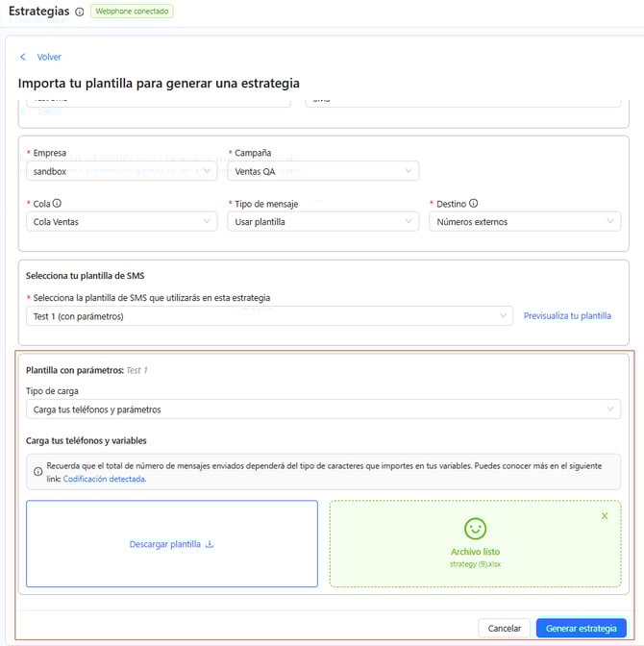Click the info icon next to Destino
644x646 pixels.
pyautogui.click(x=474, y=204)
